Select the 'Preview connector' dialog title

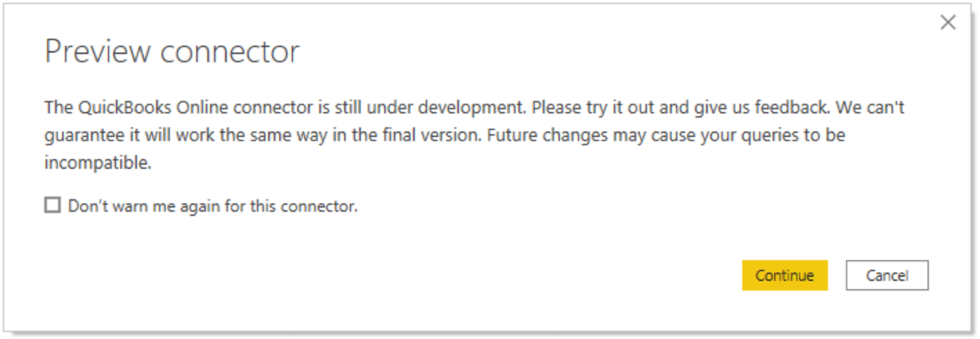point(172,52)
